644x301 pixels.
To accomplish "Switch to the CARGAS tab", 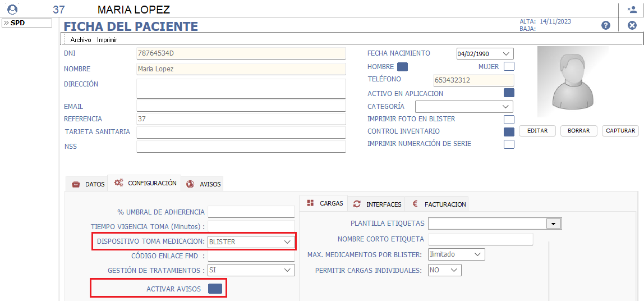I will (x=325, y=203).
